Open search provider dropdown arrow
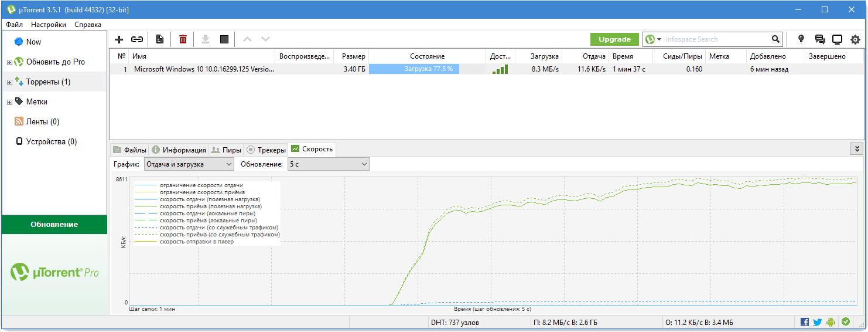This screenshot has height=332, width=868. (x=659, y=39)
